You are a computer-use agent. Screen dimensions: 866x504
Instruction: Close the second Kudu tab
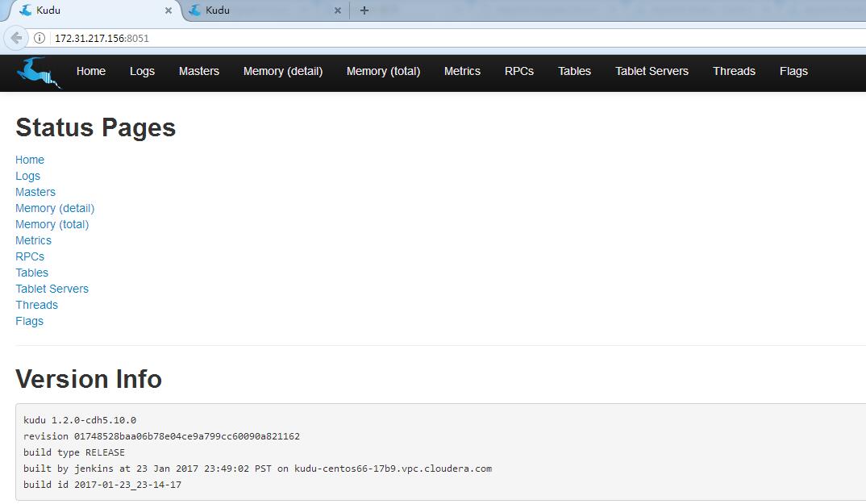pyautogui.click(x=338, y=10)
